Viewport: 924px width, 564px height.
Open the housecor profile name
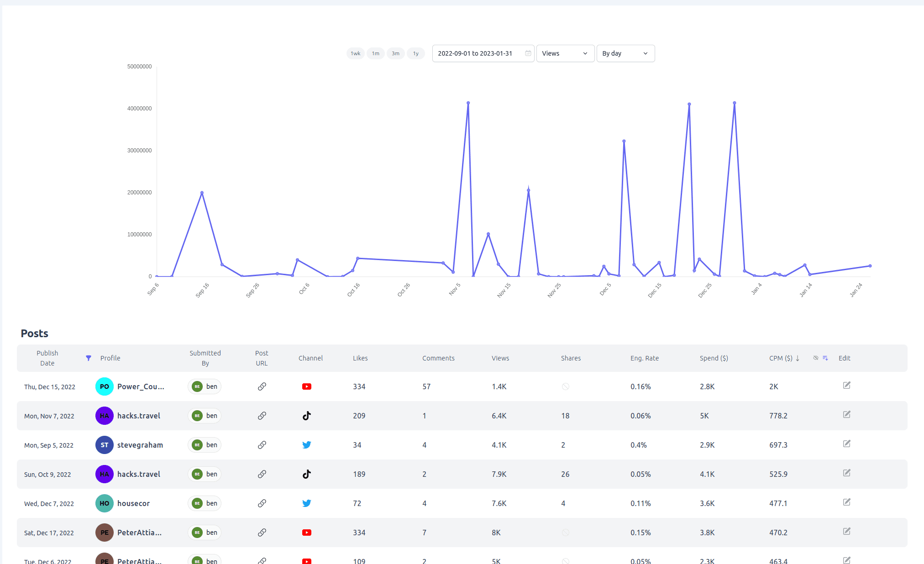pyautogui.click(x=133, y=503)
